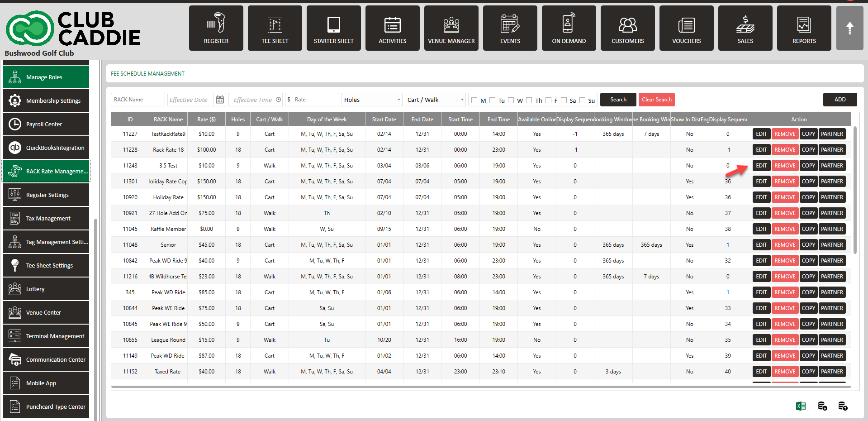Click the RACK Name search field
Image resolution: width=868 pixels, height=421 pixels.
pyautogui.click(x=138, y=100)
